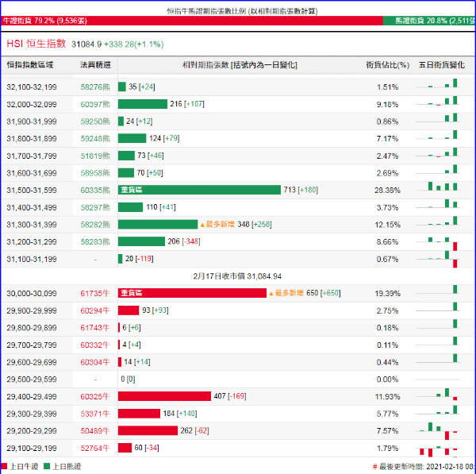Click the red bar for 29,400-29,499 range

164,396
